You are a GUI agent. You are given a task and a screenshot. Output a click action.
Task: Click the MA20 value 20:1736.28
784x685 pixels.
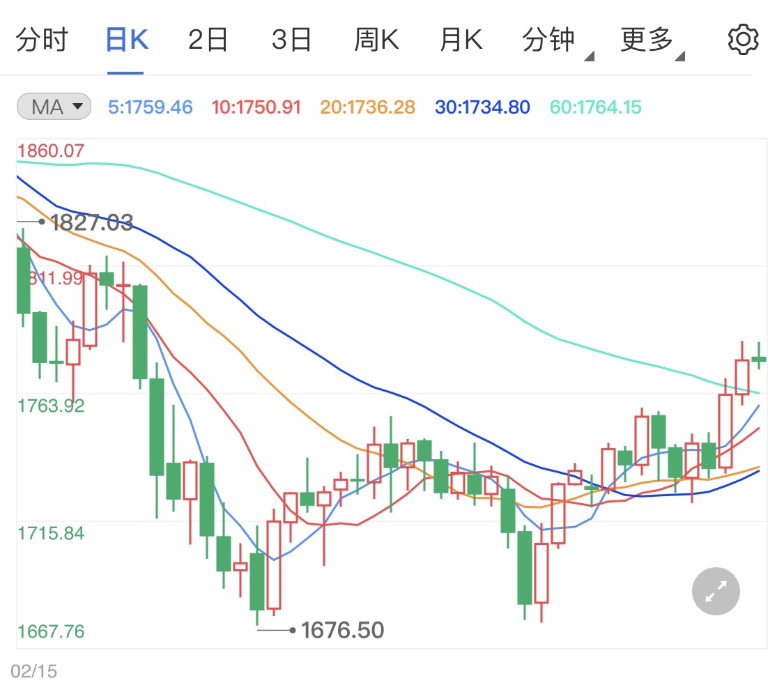tap(367, 107)
